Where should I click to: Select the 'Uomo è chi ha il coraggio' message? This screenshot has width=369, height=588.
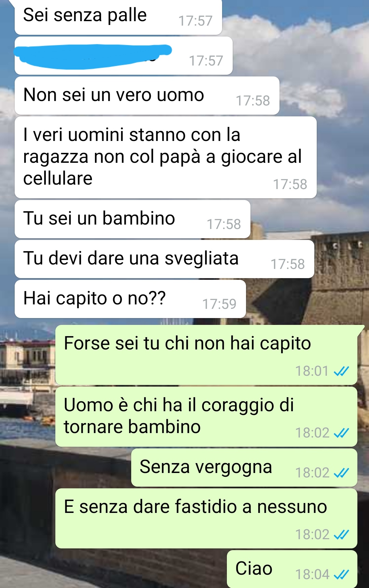206,417
